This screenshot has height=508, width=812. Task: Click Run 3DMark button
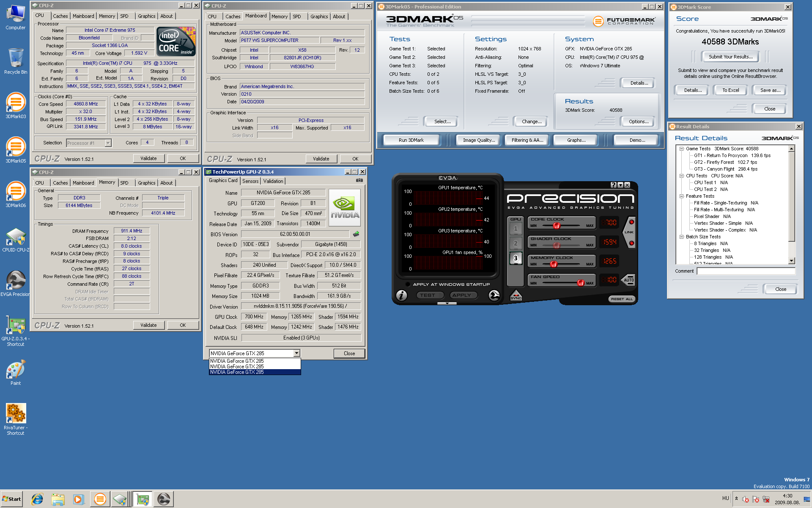(411, 140)
